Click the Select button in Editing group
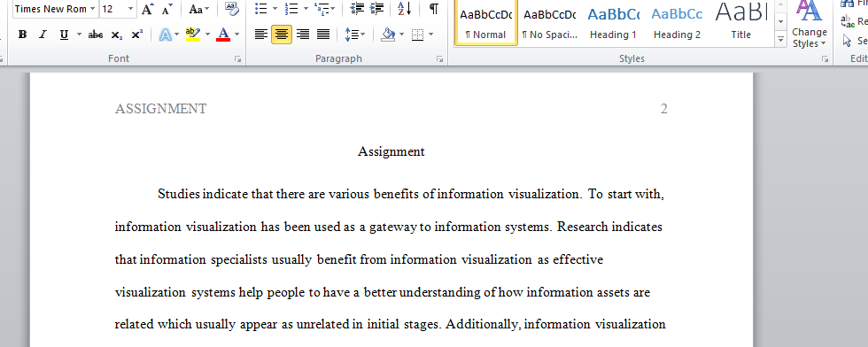 [x=854, y=41]
